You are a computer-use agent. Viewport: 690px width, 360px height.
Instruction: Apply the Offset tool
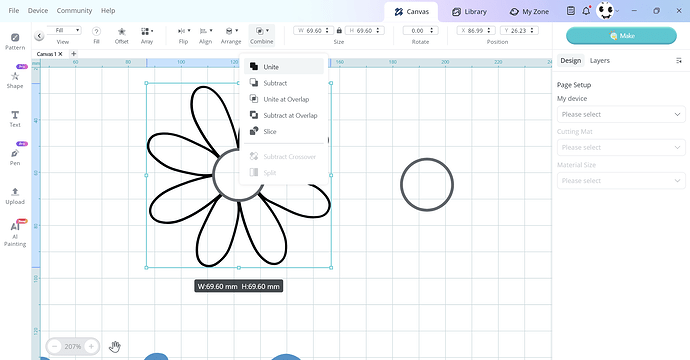pyautogui.click(x=121, y=35)
